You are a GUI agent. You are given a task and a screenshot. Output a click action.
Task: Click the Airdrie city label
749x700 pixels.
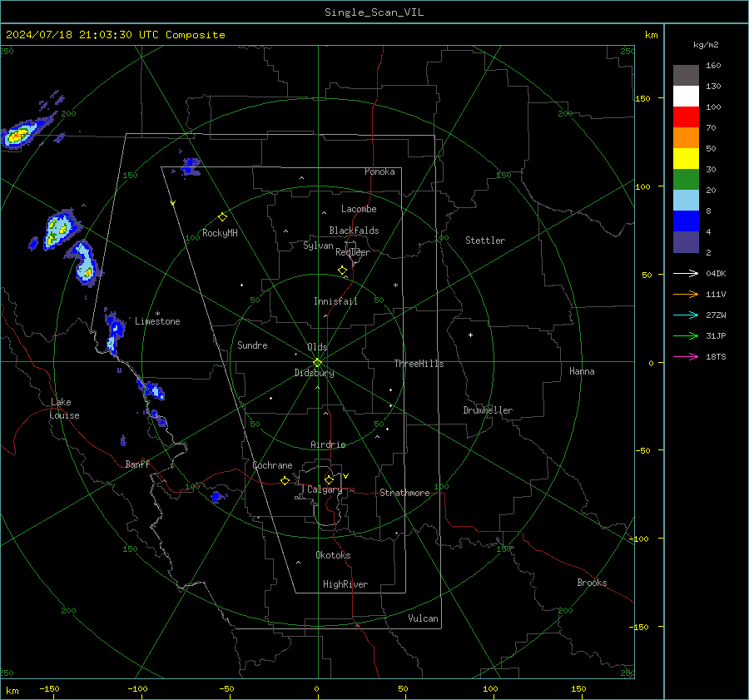(328, 444)
